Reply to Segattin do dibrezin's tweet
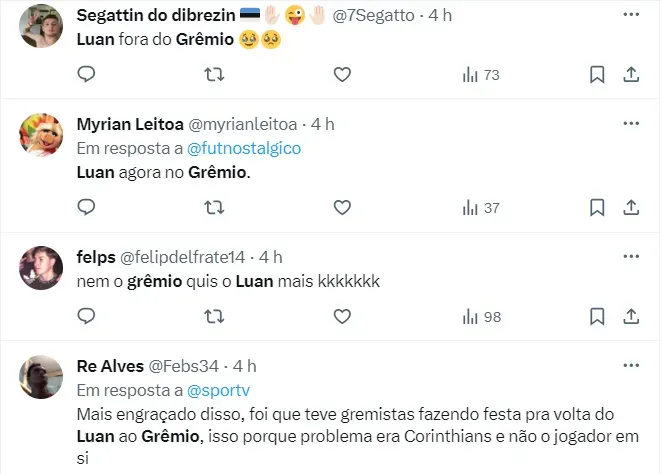This screenshot has width=662, height=474. point(86,75)
